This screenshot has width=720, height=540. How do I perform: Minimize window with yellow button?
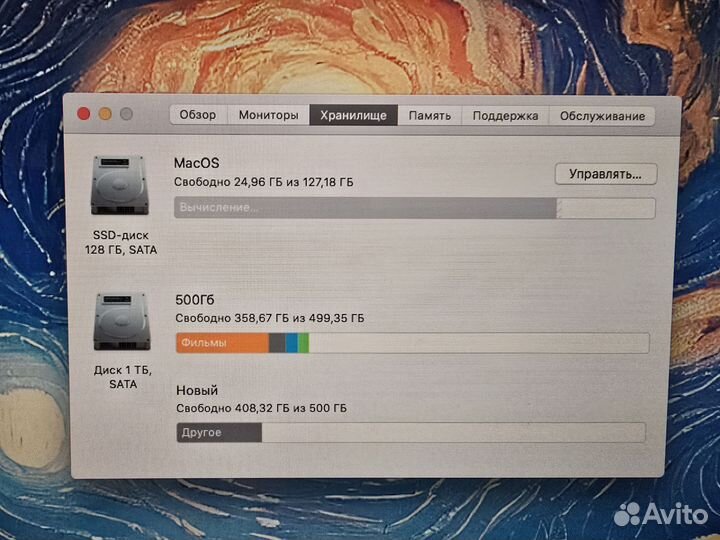(105, 113)
